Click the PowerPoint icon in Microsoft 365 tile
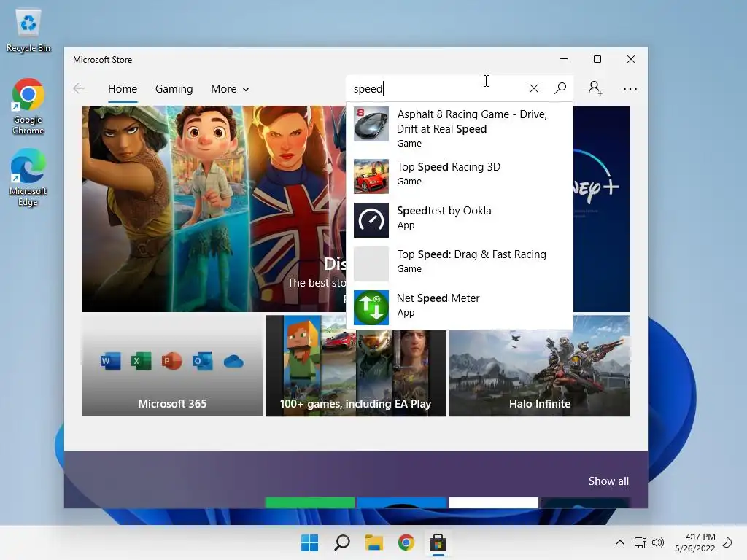The width and height of the screenshot is (747, 560). (171, 362)
